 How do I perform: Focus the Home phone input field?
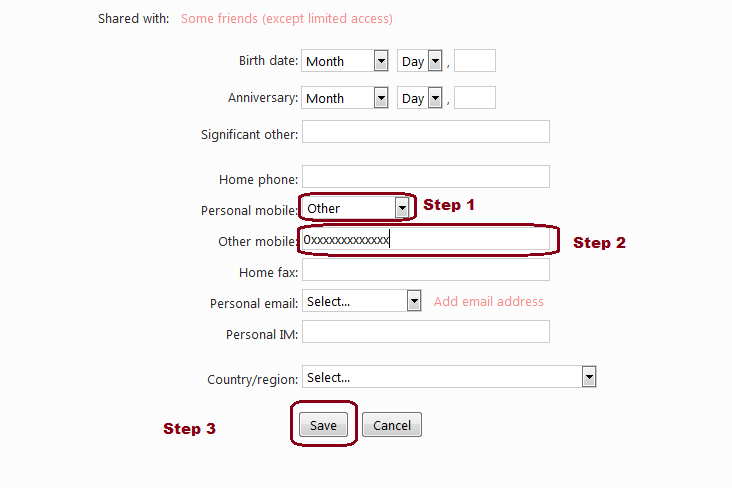coord(426,177)
